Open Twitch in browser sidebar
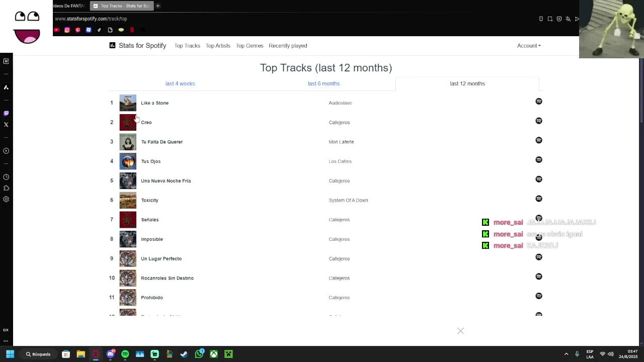Viewport: 644px width, 362px height. [6, 113]
